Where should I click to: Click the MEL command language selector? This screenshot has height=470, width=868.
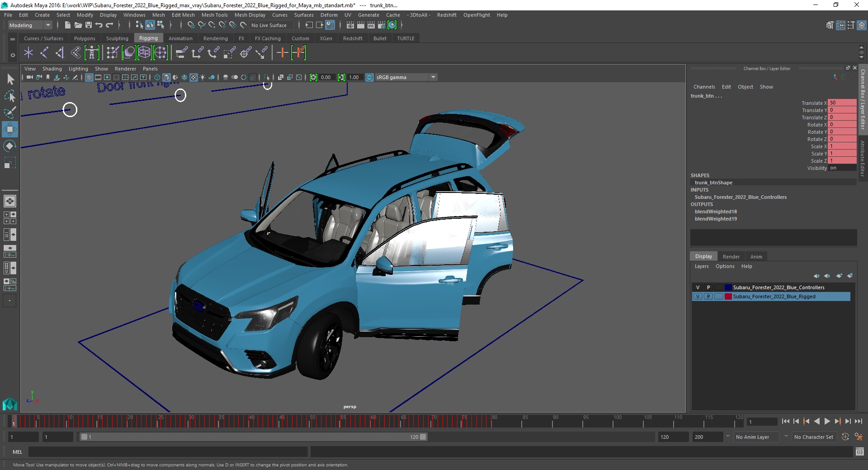click(x=17, y=452)
